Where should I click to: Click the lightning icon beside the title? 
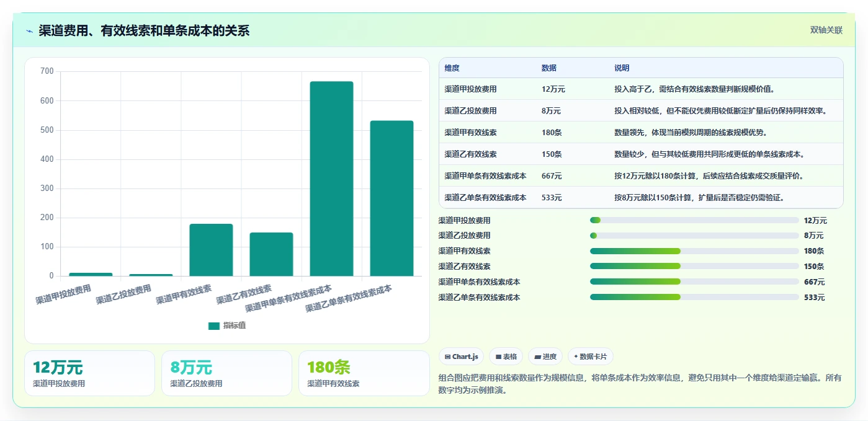tap(30, 31)
